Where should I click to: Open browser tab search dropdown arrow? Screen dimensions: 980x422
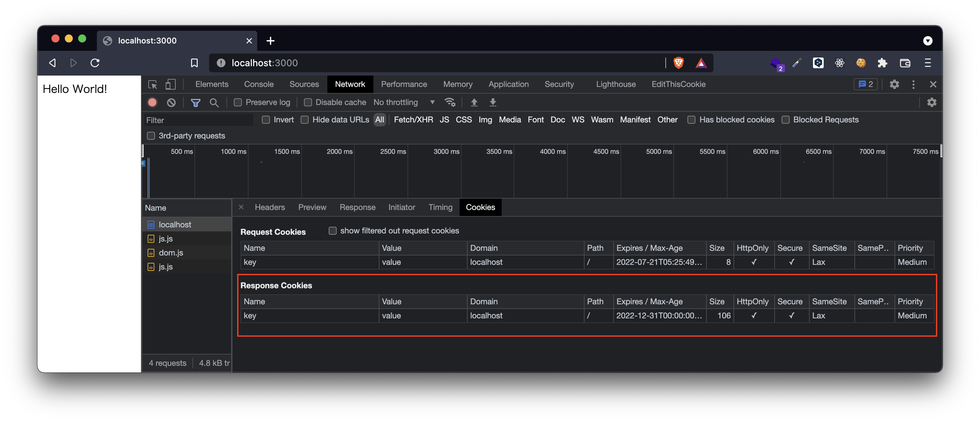[928, 41]
